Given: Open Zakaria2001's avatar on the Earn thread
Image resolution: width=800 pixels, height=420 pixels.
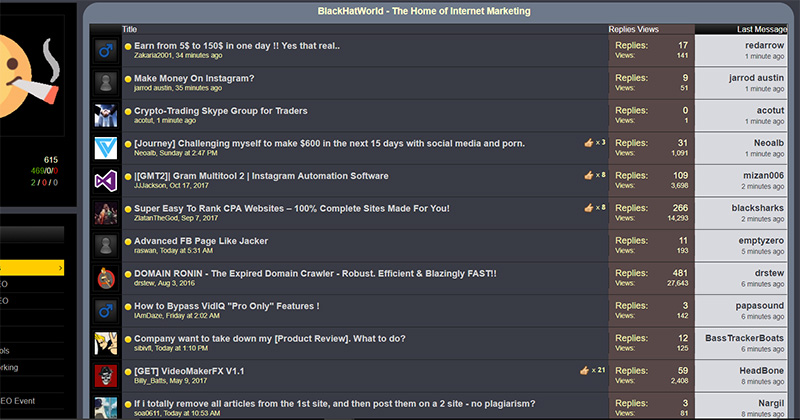Looking at the screenshot, I should click(106, 51).
